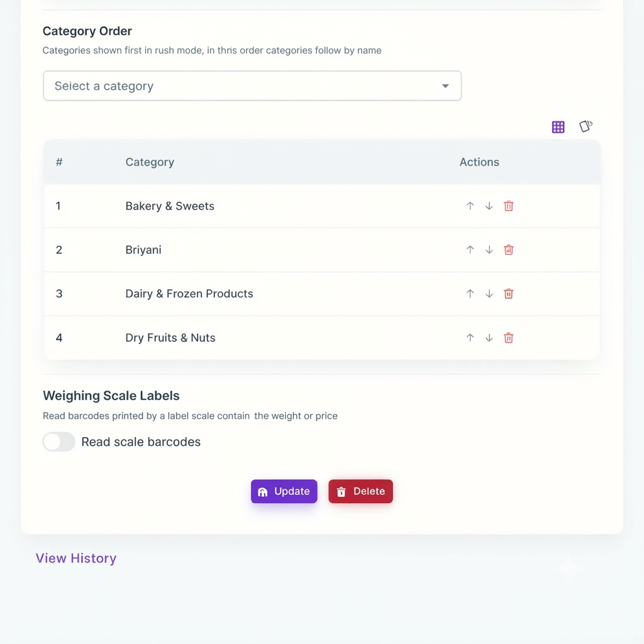644x644 pixels.
Task: Click the red Delete button
Action: click(360, 491)
